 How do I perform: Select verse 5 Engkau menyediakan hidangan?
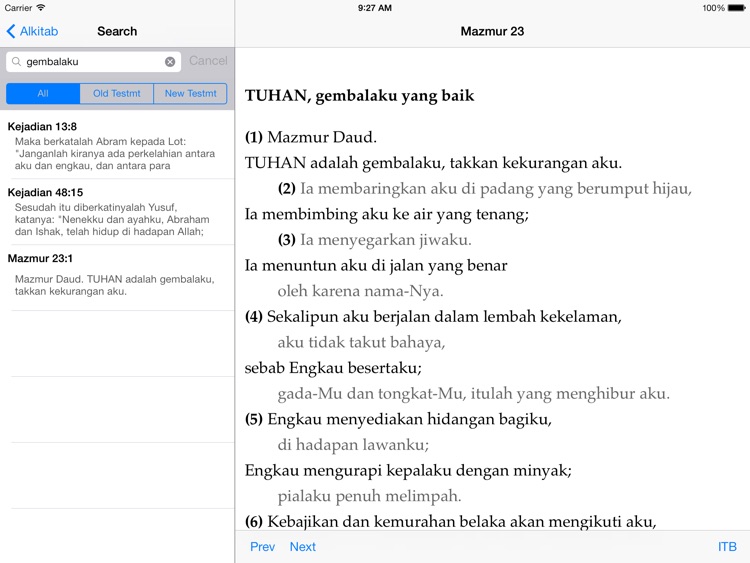click(x=398, y=419)
